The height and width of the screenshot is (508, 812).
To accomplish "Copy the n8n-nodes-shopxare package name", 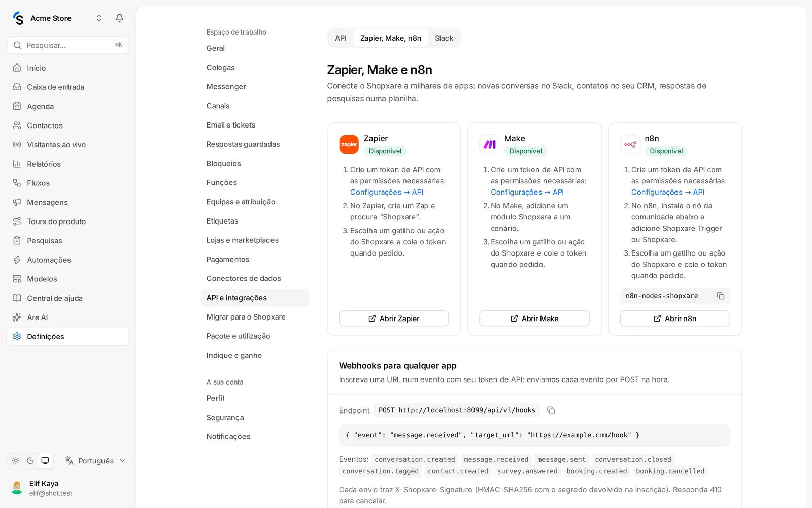I will [720, 296].
